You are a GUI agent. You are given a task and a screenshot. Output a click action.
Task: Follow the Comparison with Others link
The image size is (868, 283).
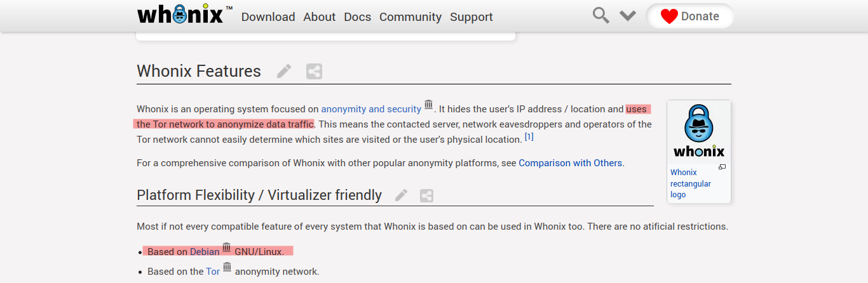[571, 163]
